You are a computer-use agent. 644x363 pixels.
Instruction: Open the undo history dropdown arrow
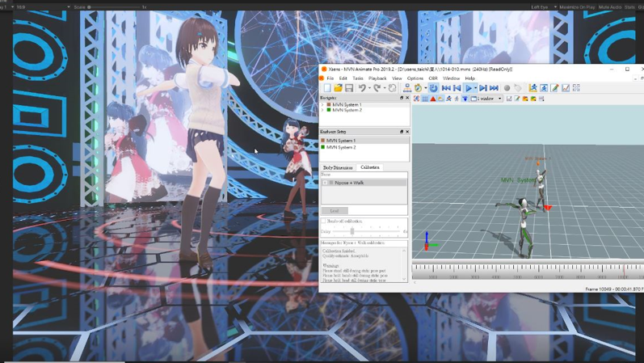click(x=368, y=88)
